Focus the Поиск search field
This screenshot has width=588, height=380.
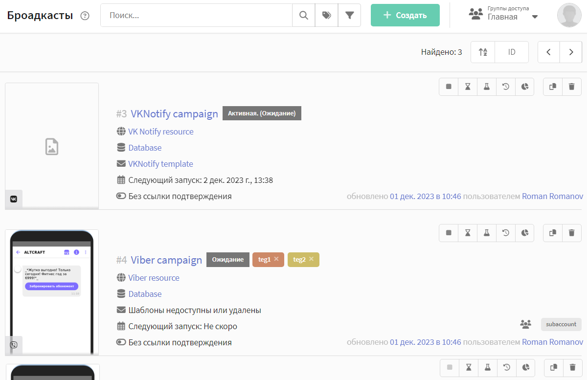pyautogui.click(x=196, y=15)
